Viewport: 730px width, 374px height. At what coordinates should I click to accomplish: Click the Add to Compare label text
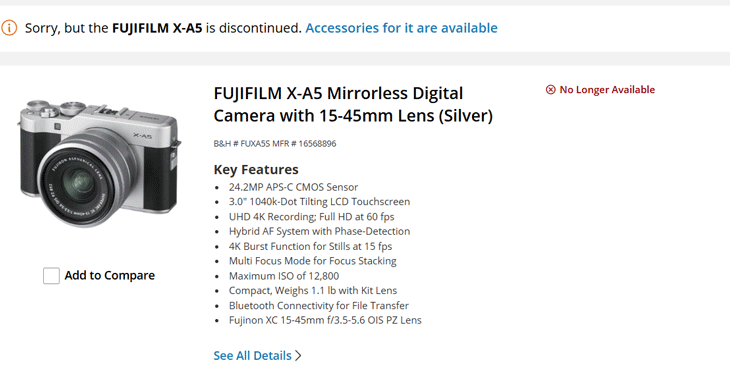[109, 275]
